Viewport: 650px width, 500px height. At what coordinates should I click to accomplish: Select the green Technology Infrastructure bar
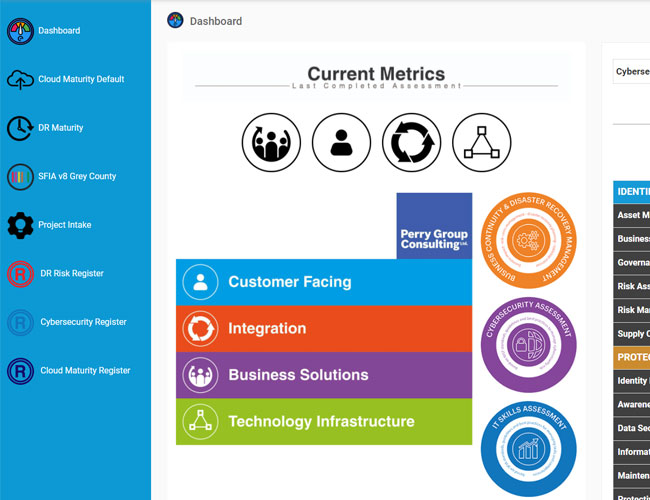click(324, 422)
